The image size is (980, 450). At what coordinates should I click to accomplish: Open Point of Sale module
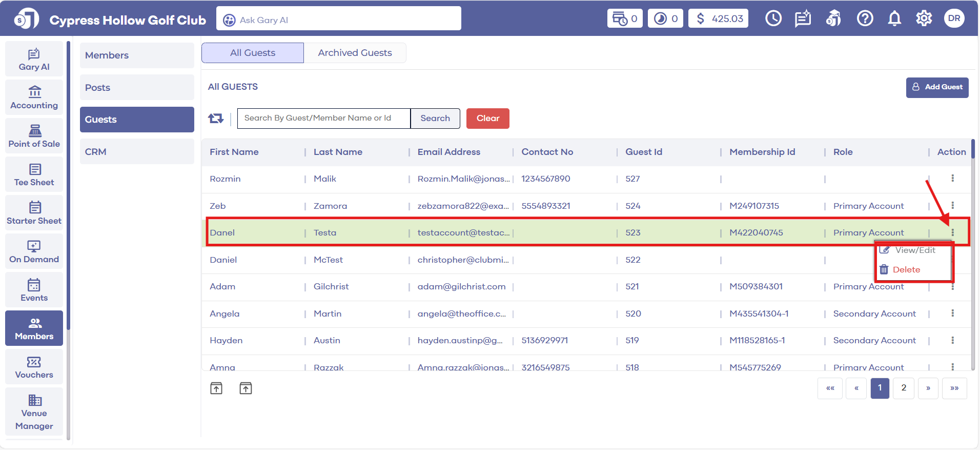[x=34, y=136]
